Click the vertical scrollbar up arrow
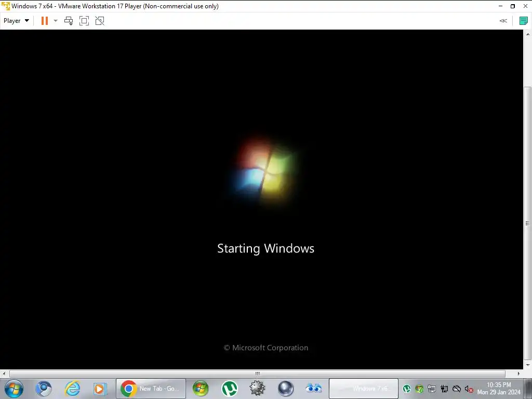This screenshot has width=532, height=399. coord(528,35)
